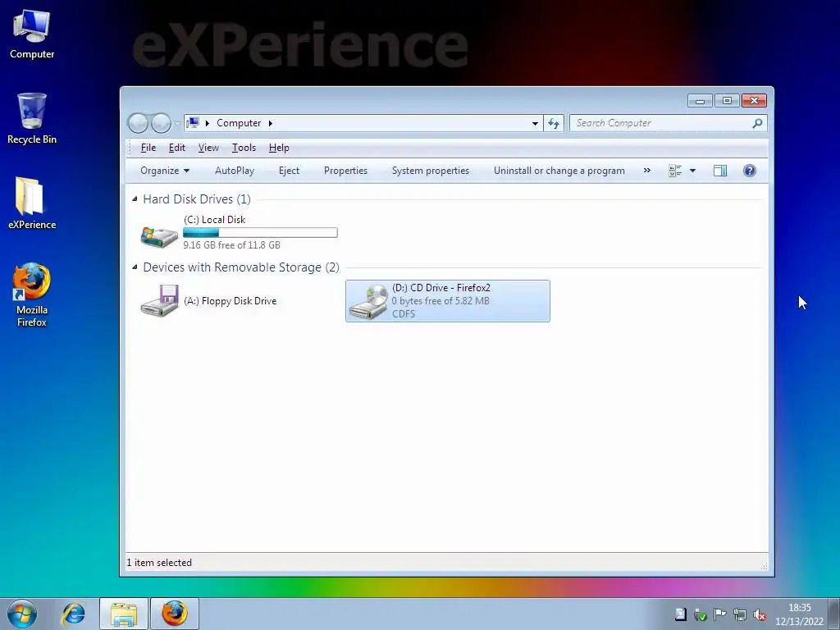Open the view options dropdown arrow

(x=692, y=171)
